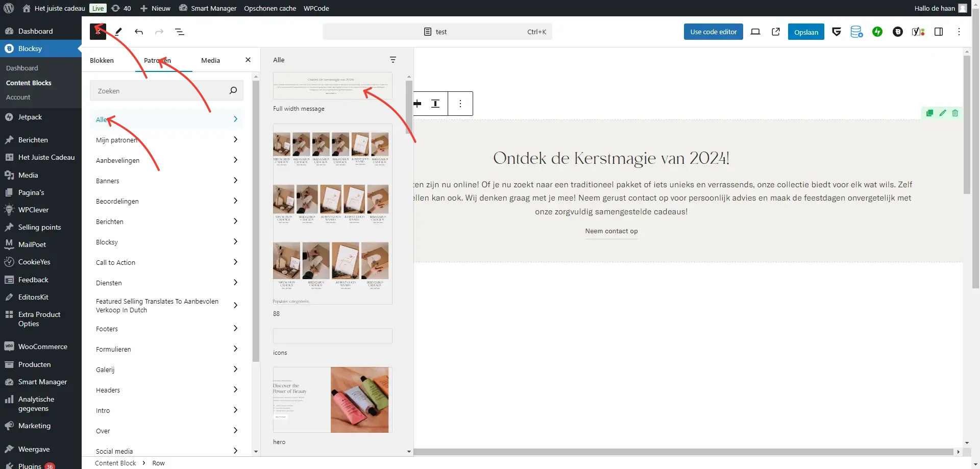Image resolution: width=980 pixels, height=469 pixels.
Task: Open the top bar Options three-dots menu
Action: point(959,32)
